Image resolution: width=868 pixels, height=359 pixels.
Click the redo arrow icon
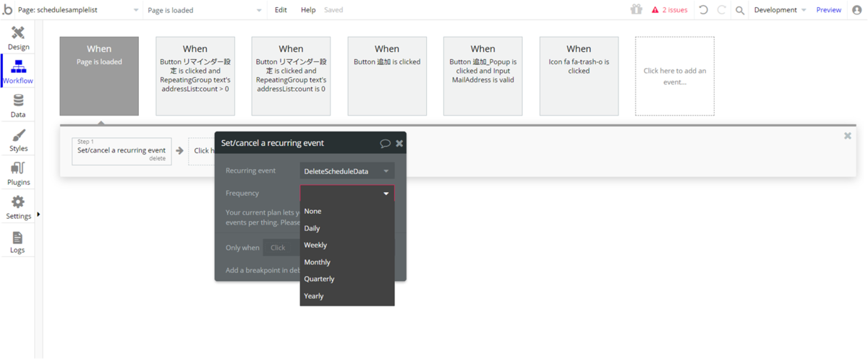pyautogui.click(x=722, y=10)
